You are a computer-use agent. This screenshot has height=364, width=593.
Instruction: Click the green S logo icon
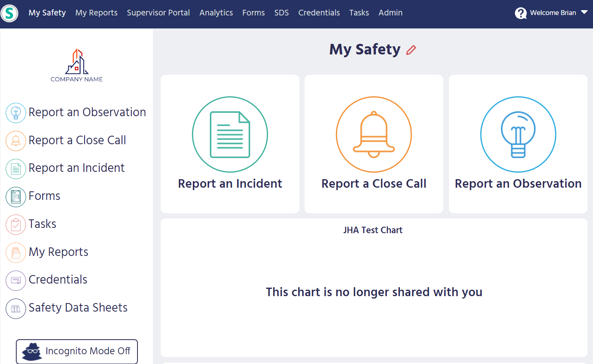pyautogui.click(x=9, y=13)
